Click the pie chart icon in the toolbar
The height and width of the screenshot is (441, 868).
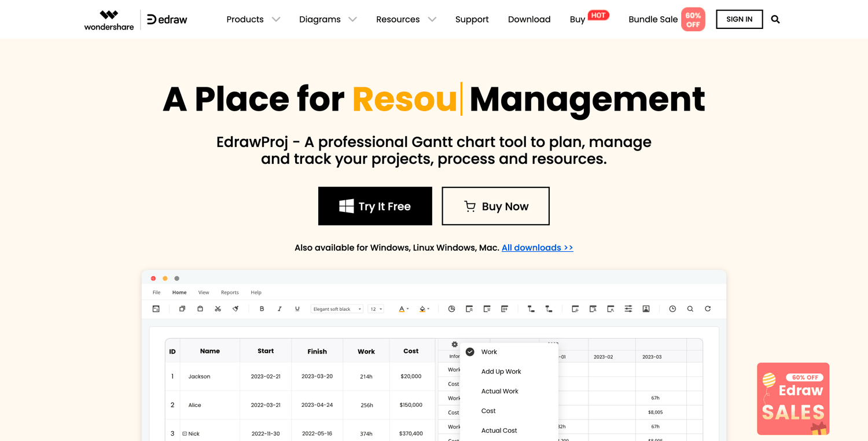pos(451,309)
